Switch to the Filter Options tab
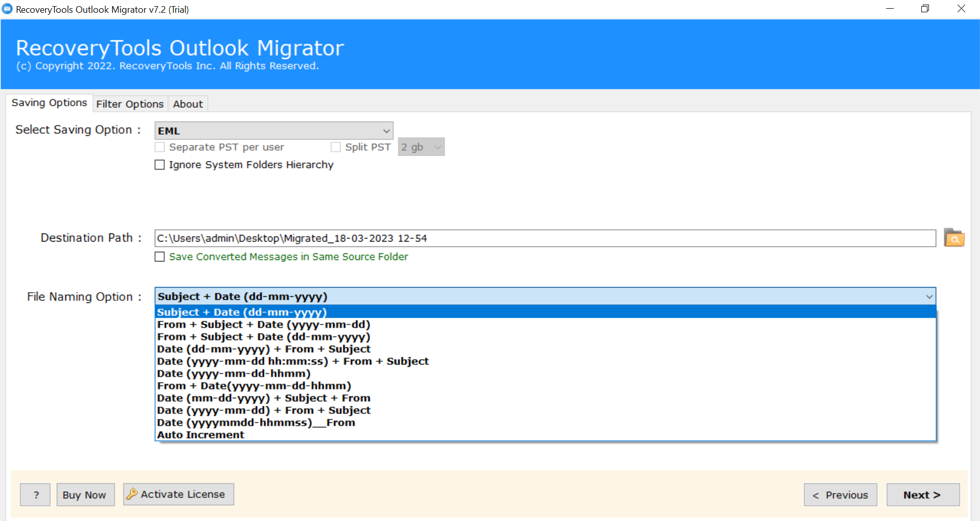 (x=130, y=104)
